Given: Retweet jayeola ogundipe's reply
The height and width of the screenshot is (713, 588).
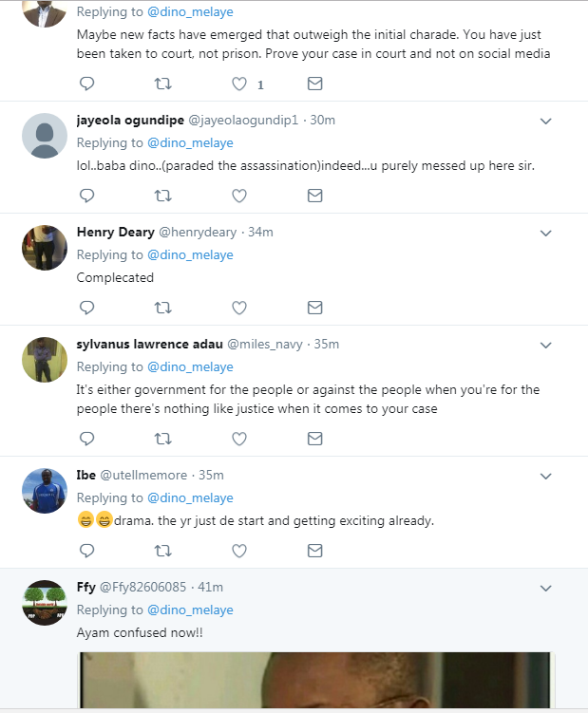Looking at the screenshot, I should pyautogui.click(x=163, y=196).
